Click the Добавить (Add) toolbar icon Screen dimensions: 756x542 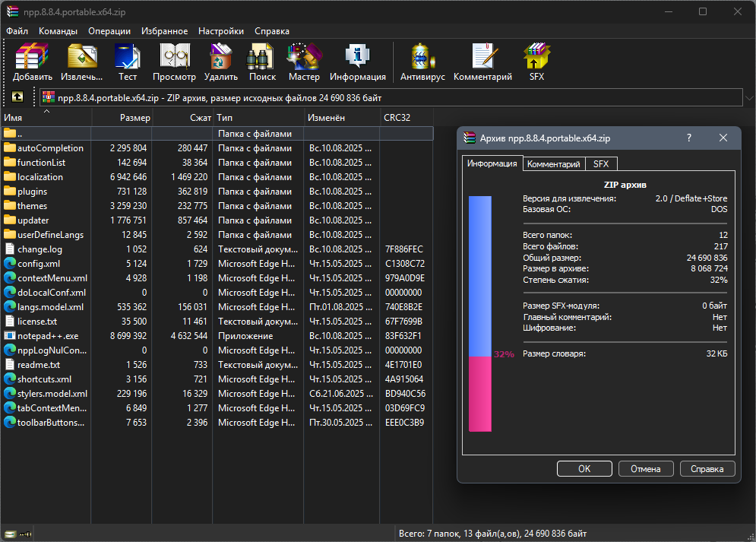[x=32, y=56]
